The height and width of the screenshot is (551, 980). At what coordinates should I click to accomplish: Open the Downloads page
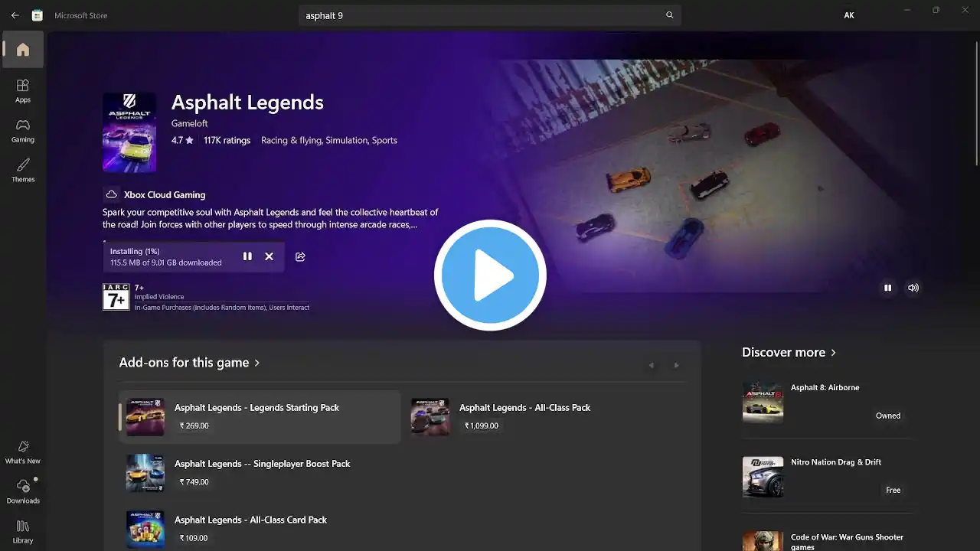pos(23,491)
